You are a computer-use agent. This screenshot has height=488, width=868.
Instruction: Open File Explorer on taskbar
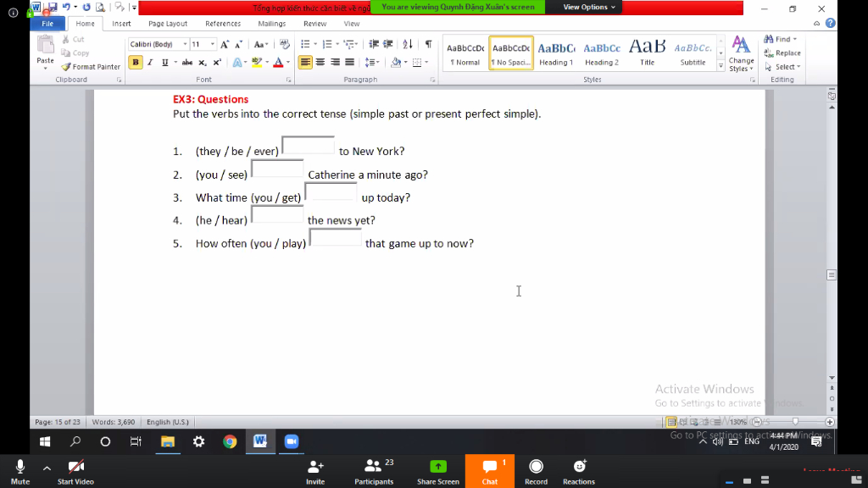pos(168,441)
